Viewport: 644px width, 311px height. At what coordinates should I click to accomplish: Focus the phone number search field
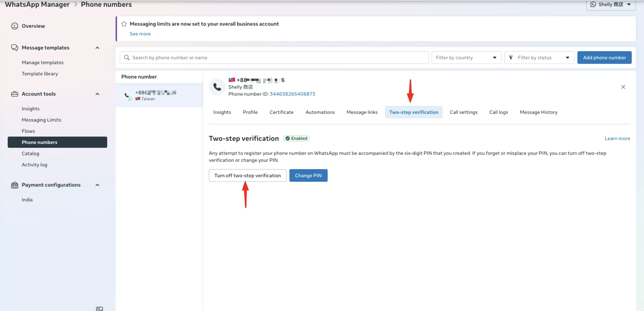(x=278, y=58)
